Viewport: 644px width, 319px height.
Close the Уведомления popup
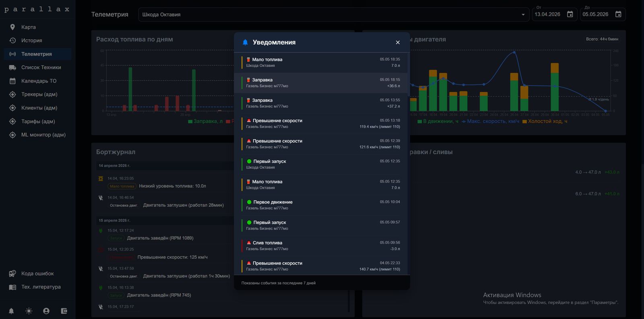pos(398,42)
